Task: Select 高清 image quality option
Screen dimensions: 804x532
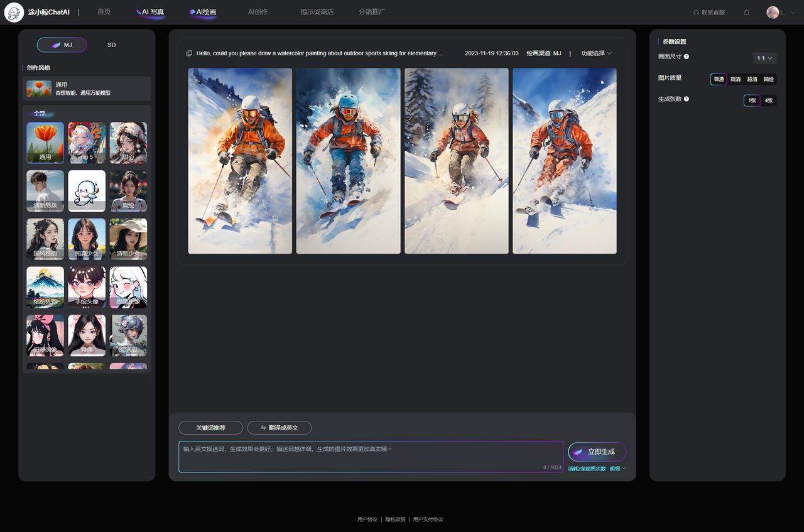Action: [x=735, y=79]
